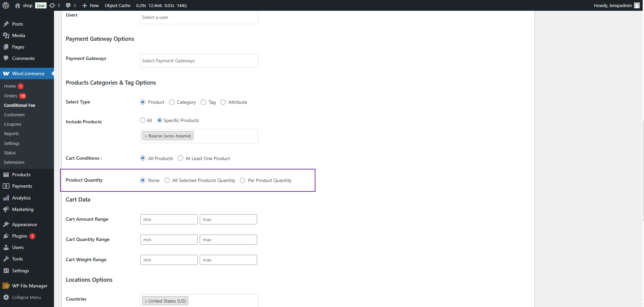
Task: Open Plugins menu icon
Action: pos(6,236)
